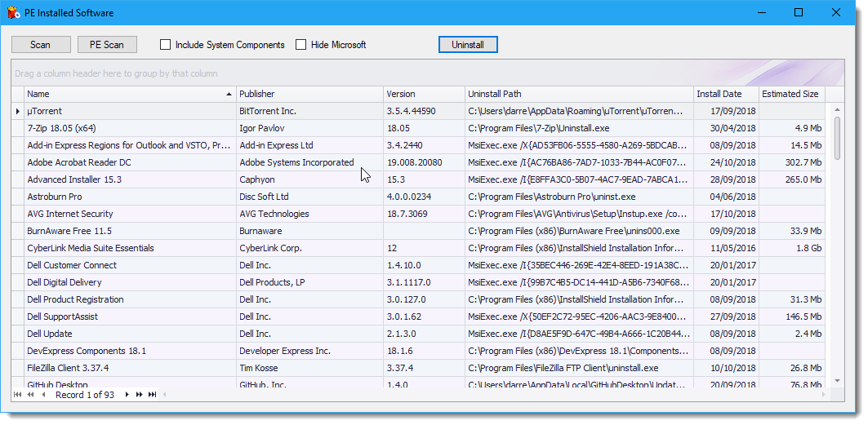Sort list by Publisher column header
868x425 pixels.
(x=309, y=94)
